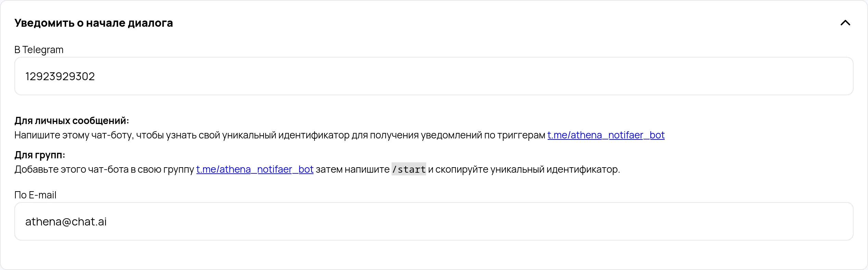
Task: Open bot link in the "Для групп" instructions
Action: pyautogui.click(x=255, y=170)
